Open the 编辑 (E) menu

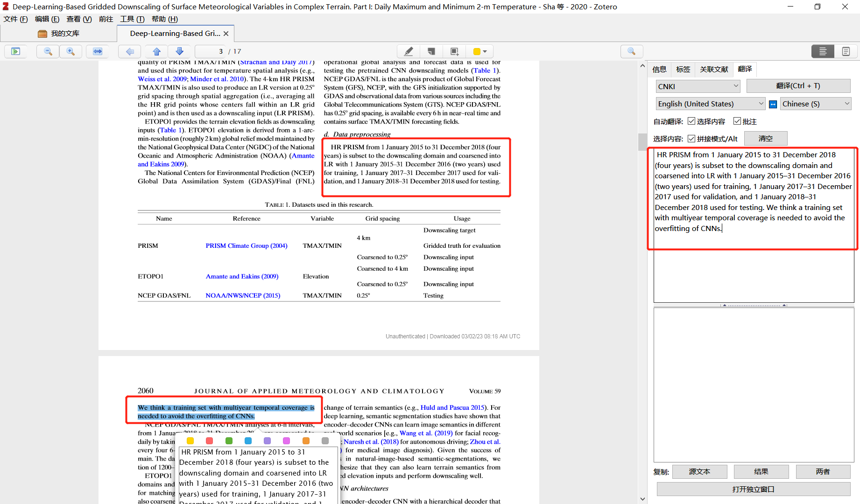click(47, 19)
